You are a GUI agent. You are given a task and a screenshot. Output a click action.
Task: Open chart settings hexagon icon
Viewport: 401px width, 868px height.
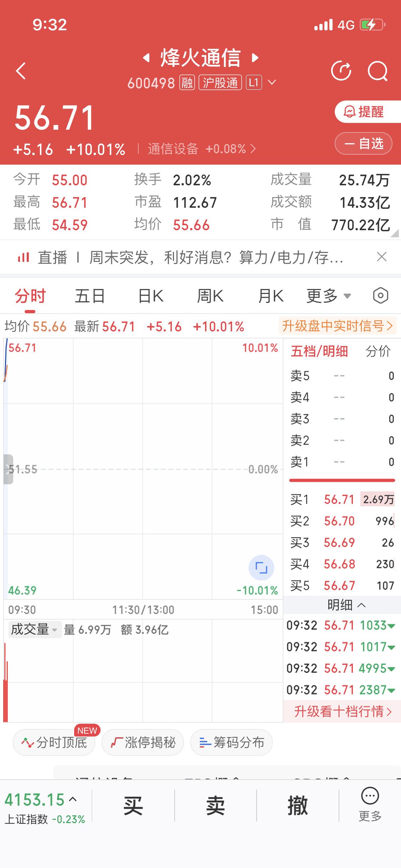[380, 295]
